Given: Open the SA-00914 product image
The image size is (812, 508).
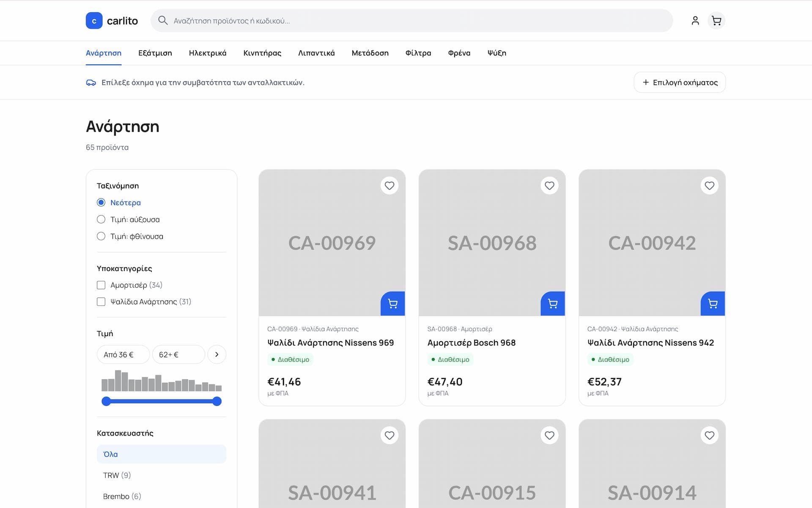Looking at the screenshot, I should pyautogui.click(x=652, y=464).
